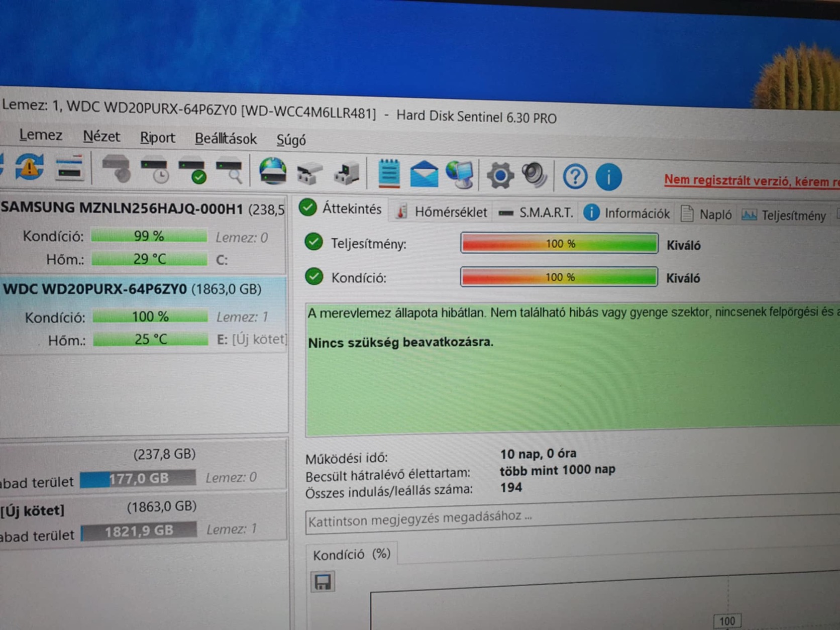Viewport: 840px width, 630px height.
Task: Open the Riport menu
Action: tap(157, 138)
